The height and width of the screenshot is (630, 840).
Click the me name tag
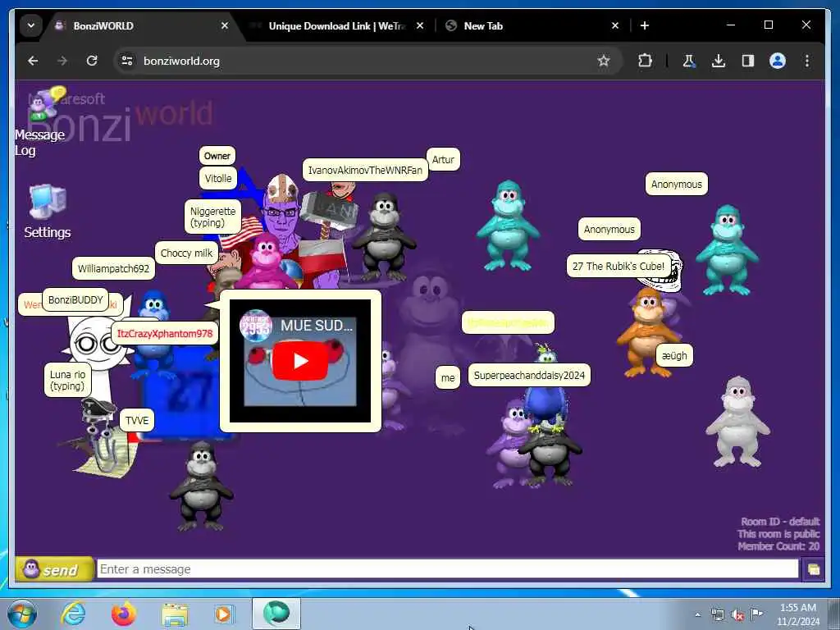click(448, 377)
